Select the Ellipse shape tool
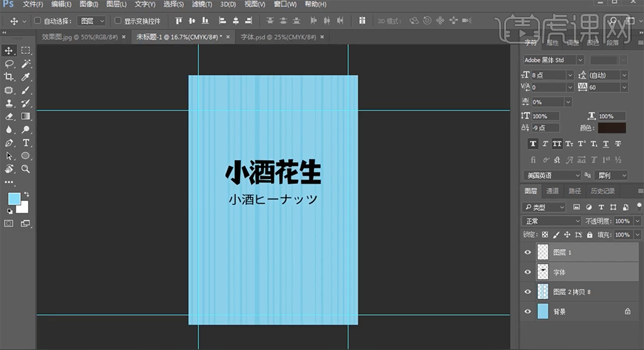Image resolution: width=644 pixels, height=350 pixels. 25,155
